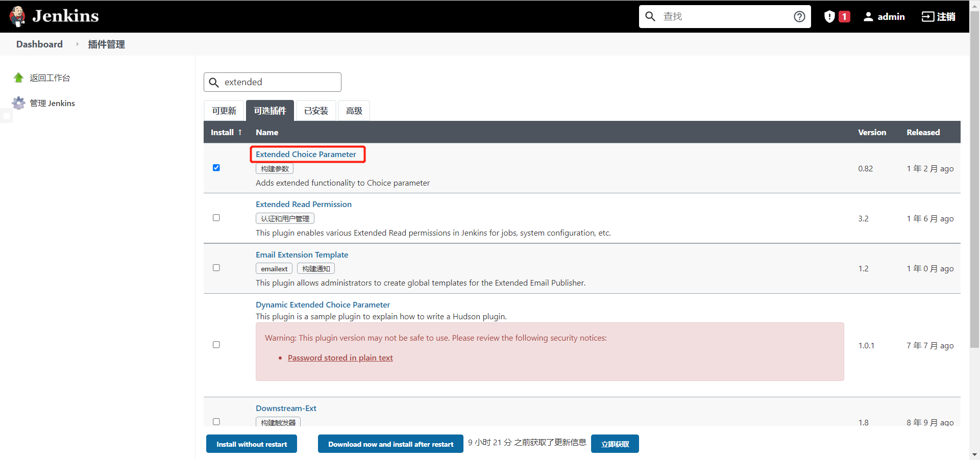Click the 0.82 version cell
The height and width of the screenshot is (460, 980).
coord(866,168)
